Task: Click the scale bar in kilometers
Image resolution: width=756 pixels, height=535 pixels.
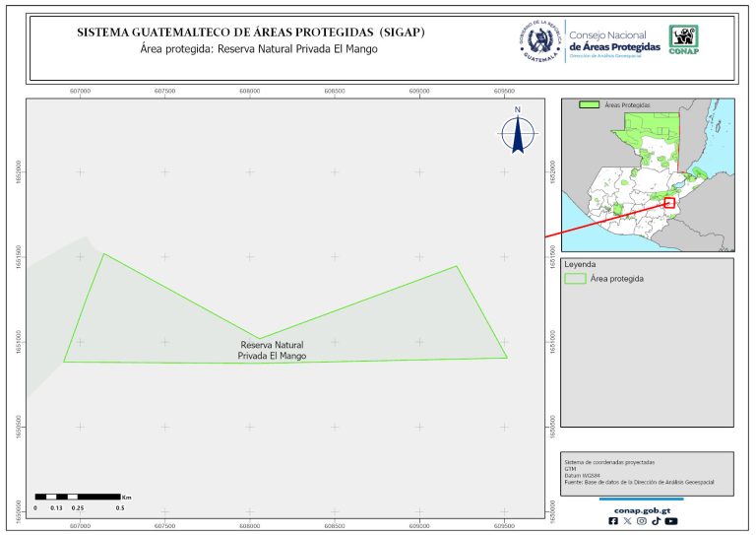Action: (78, 496)
